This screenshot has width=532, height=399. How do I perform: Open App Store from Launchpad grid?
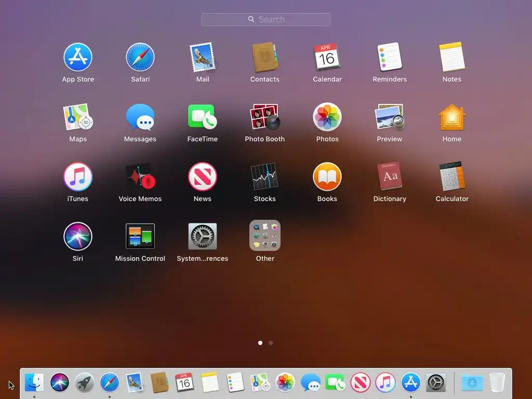[x=78, y=57]
